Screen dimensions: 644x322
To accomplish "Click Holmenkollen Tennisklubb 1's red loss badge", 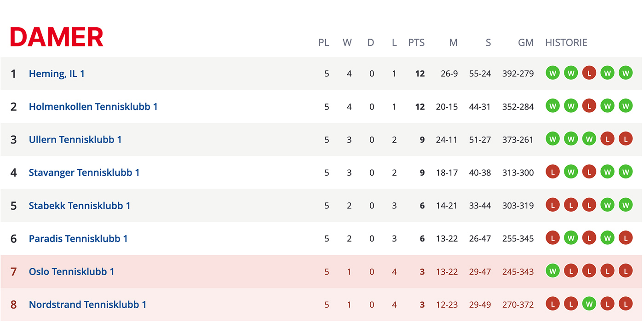I will click(589, 106).
